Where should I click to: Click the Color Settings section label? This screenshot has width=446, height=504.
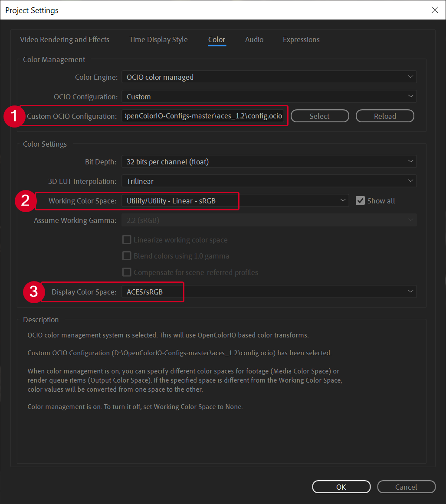point(45,144)
